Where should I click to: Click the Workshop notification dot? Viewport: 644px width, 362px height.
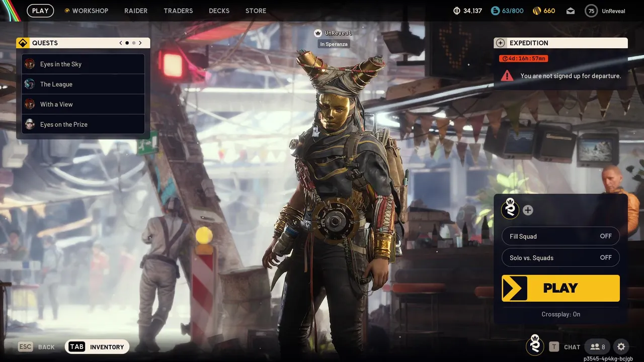tap(67, 11)
